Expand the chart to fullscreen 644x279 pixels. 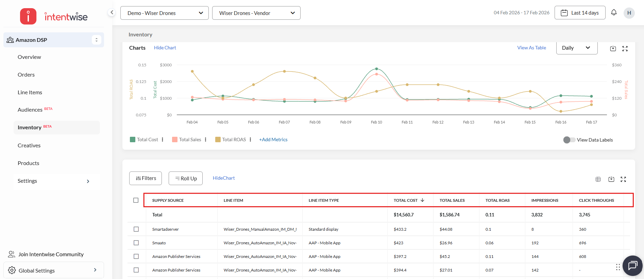coord(625,48)
